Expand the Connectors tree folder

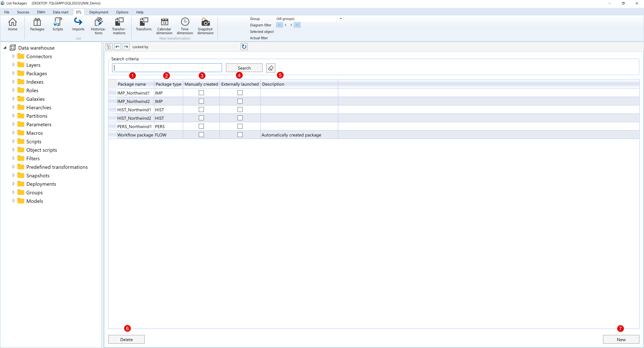13,56
